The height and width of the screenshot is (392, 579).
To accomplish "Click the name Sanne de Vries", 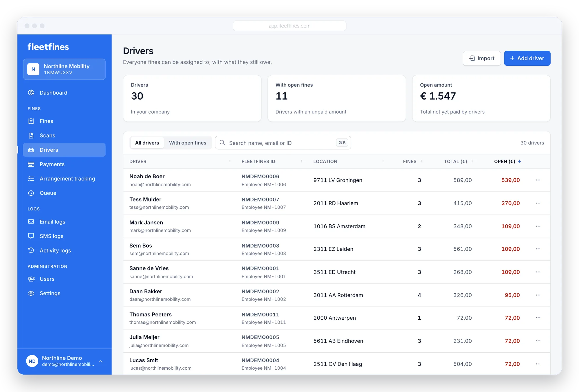I will point(149,268).
